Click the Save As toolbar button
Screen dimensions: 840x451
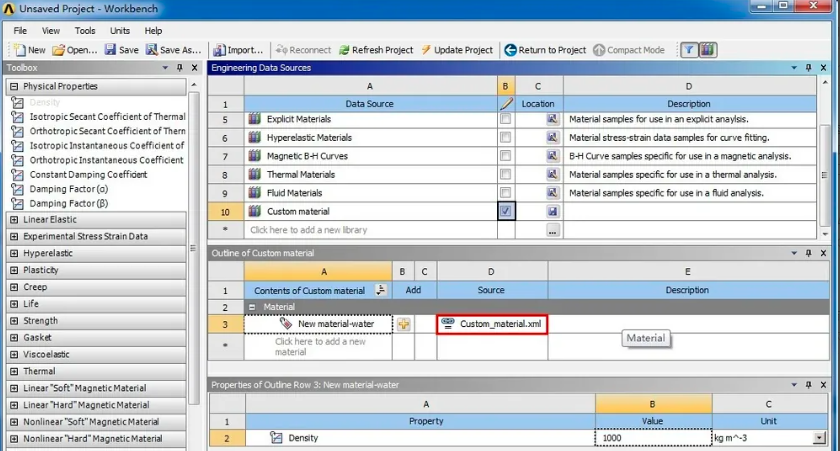tap(174, 50)
